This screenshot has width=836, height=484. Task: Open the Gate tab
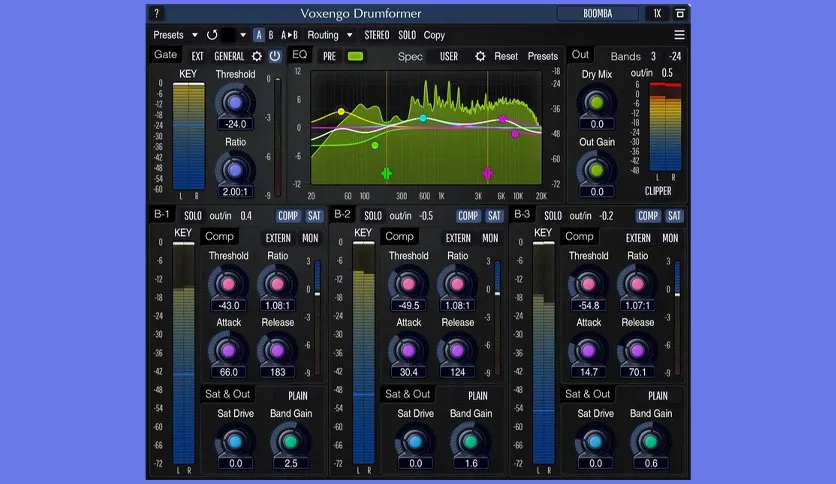pyautogui.click(x=165, y=54)
